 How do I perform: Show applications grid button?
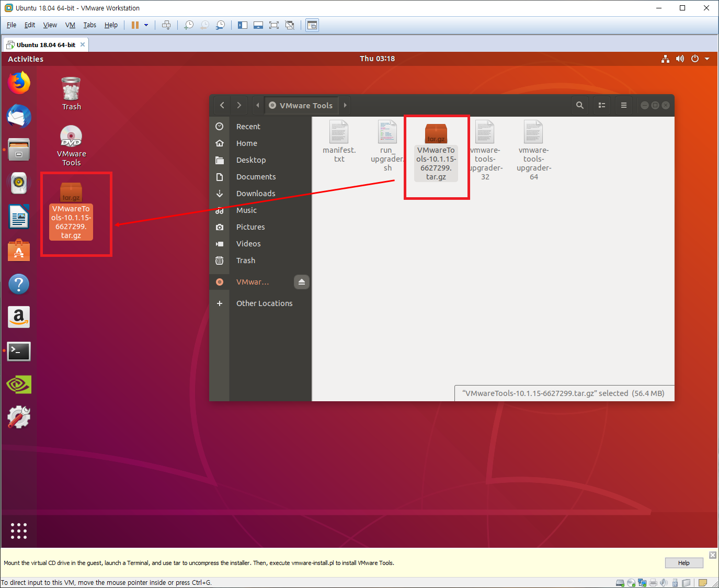pos(19,530)
